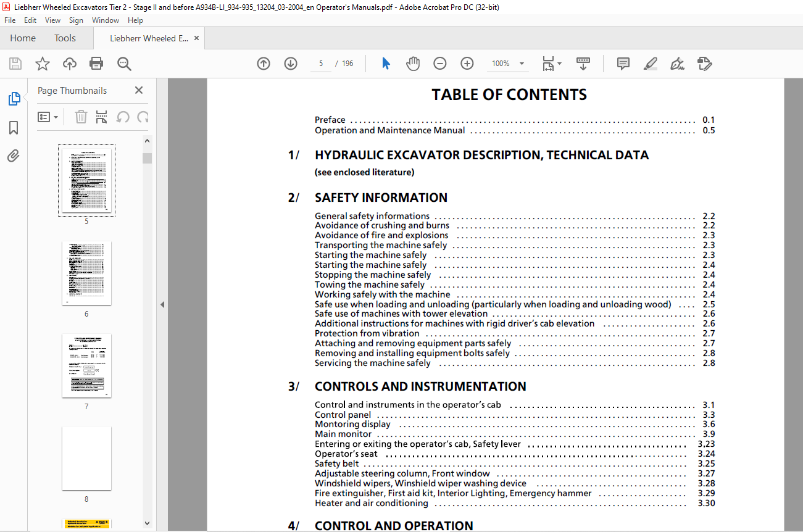
Task: Collapse the navigation pane with the side arrow
Action: tap(162, 304)
